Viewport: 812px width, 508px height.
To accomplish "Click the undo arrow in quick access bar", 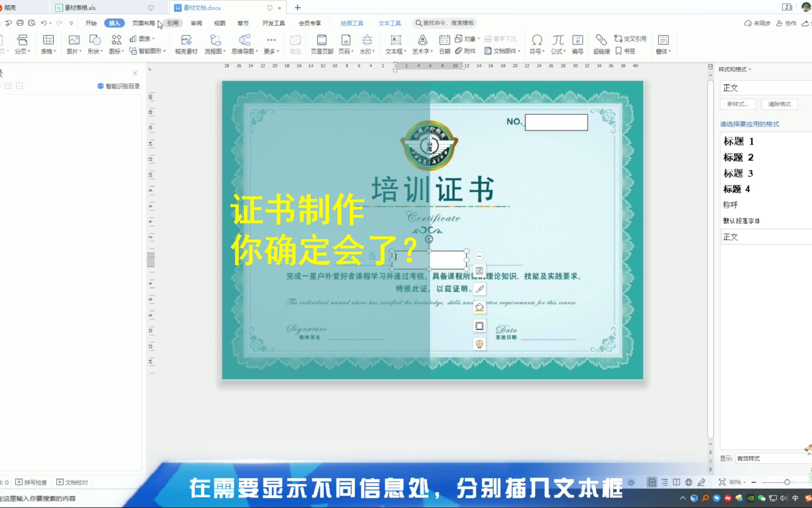I will (x=44, y=23).
